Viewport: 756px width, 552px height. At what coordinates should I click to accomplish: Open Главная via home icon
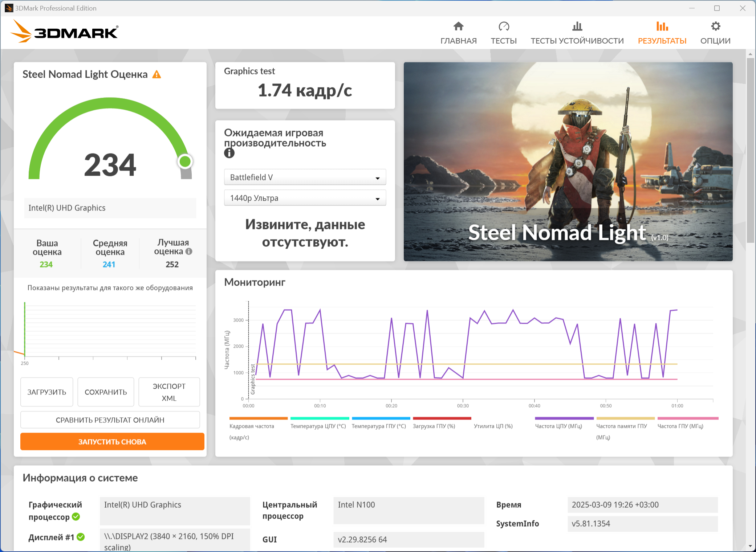point(458,26)
